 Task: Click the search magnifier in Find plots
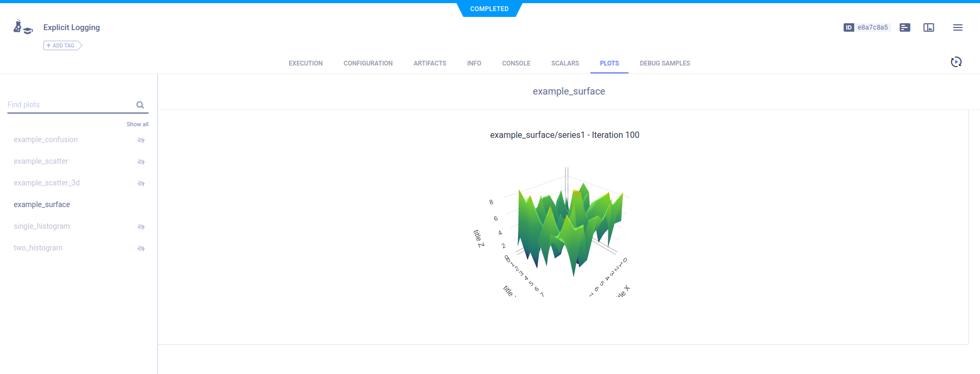[x=140, y=105]
